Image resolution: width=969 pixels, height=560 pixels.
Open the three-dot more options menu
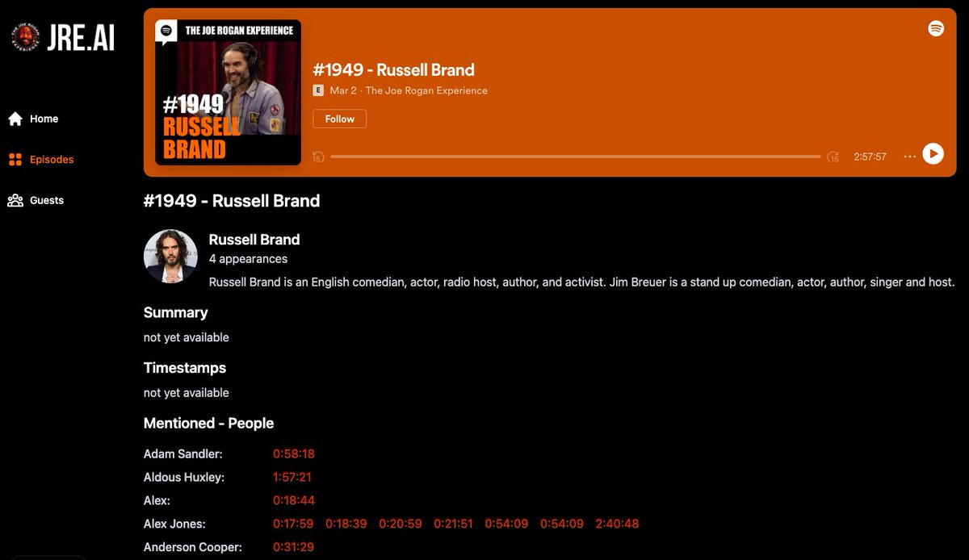coord(909,157)
